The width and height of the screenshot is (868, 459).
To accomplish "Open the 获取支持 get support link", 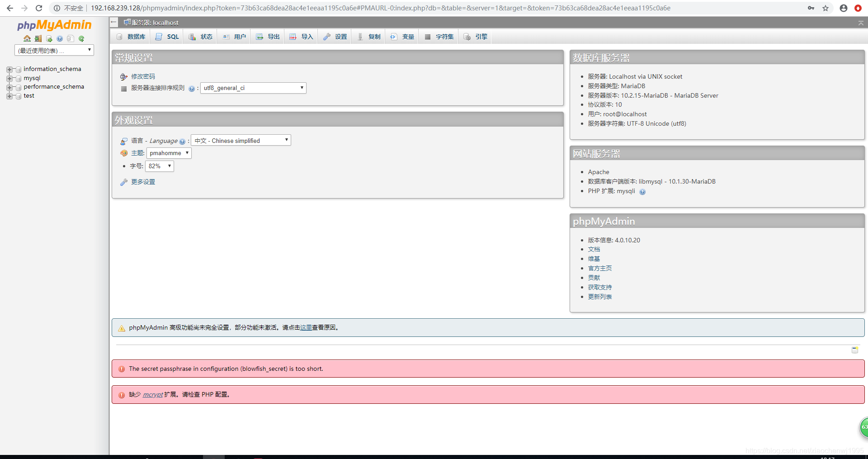I will pos(600,287).
